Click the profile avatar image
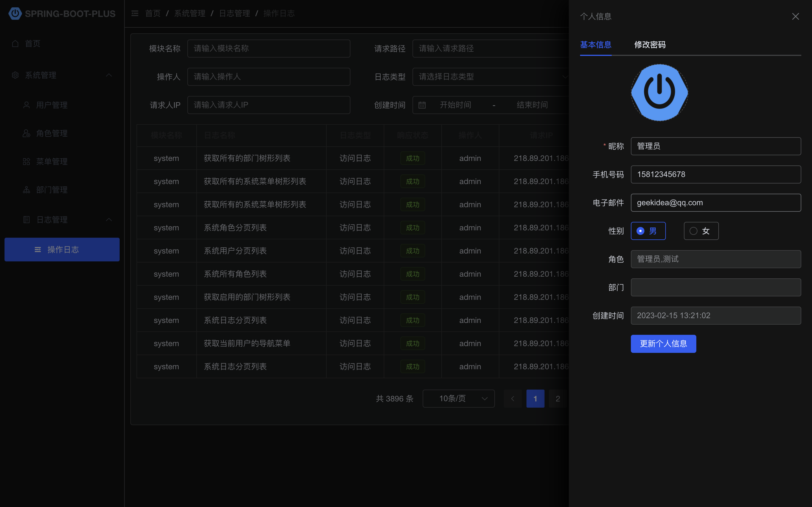This screenshot has height=507, width=812. click(659, 93)
